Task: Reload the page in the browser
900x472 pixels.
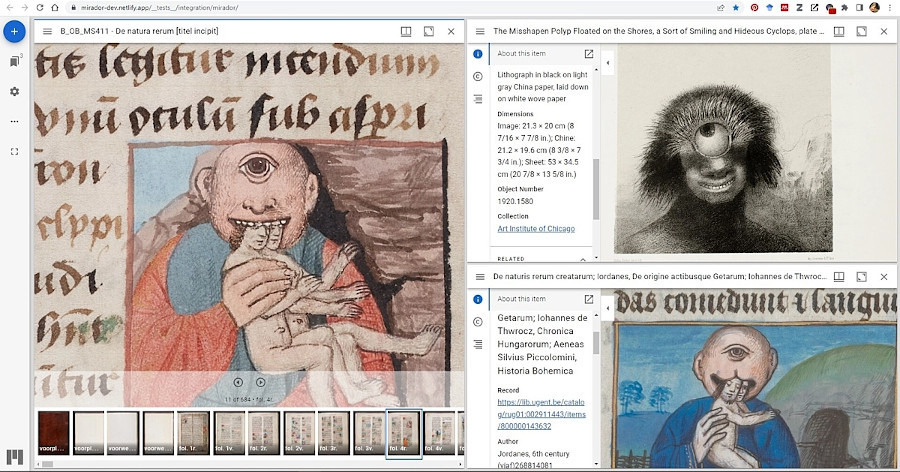Action: coord(40,7)
